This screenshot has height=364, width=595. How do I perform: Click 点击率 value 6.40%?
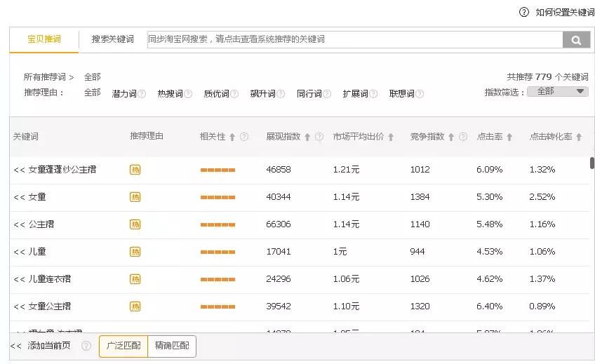pyautogui.click(x=490, y=306)
